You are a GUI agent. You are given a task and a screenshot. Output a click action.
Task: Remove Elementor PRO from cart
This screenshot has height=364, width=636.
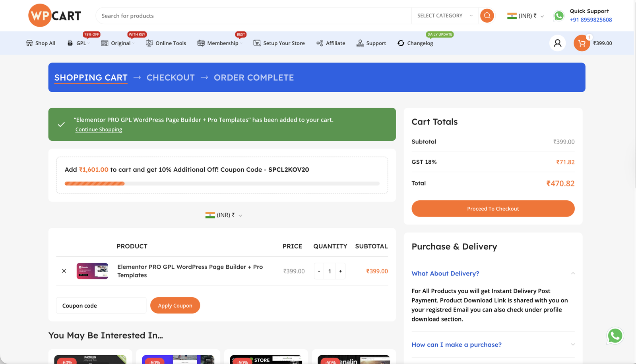click(64, 271)
